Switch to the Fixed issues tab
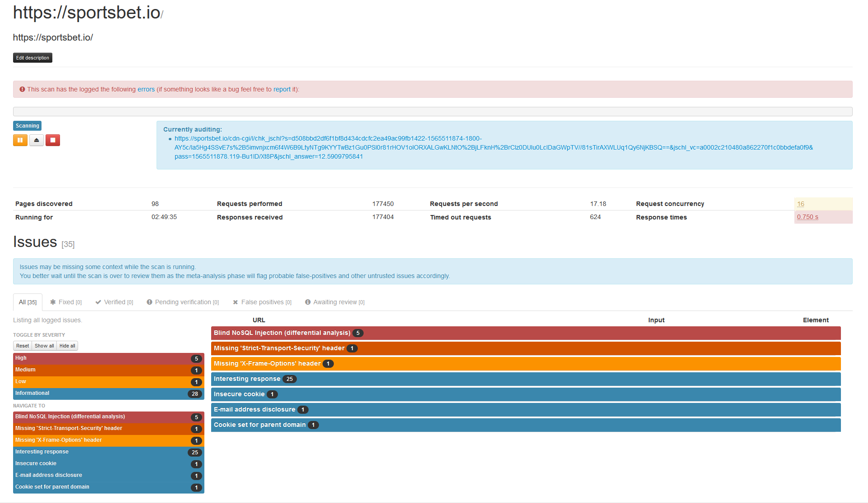The height and width of the screenshot is (503, 868). (x=66, y=302)
